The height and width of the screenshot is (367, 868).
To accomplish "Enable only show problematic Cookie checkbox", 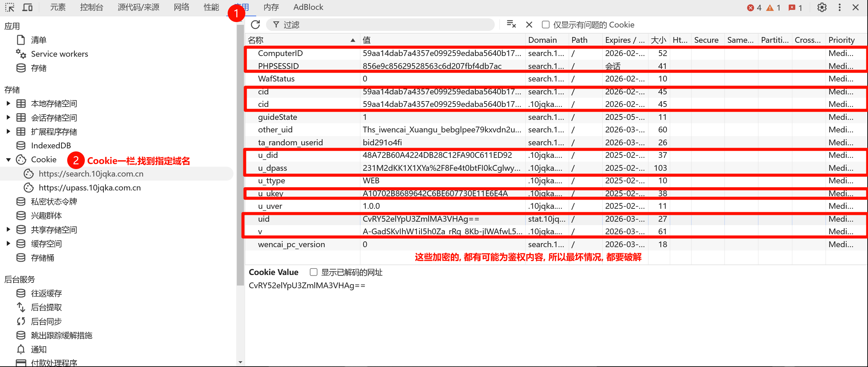I will pyautogui.click(x=546, y=25).
